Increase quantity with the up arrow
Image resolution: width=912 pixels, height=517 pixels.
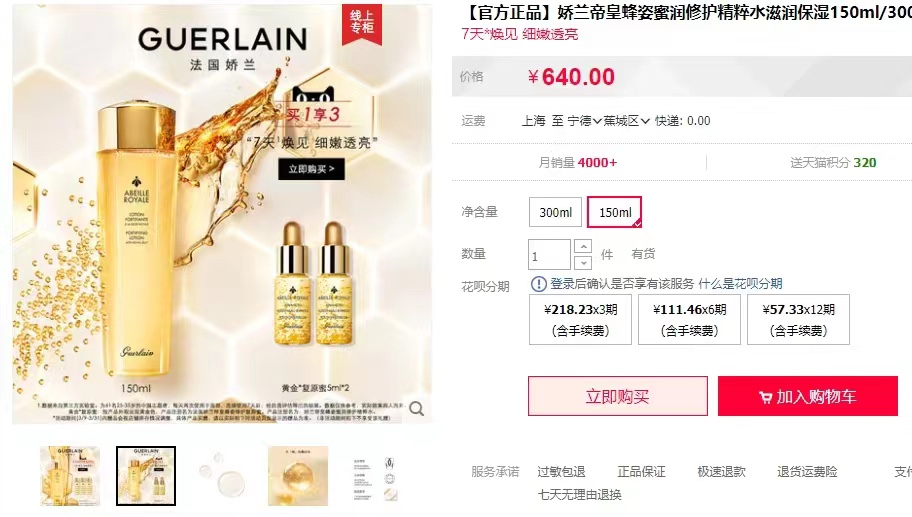[583, 246]
